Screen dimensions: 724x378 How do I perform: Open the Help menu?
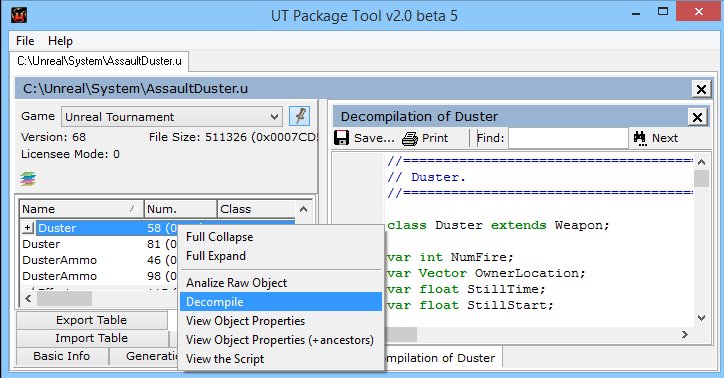point(60,41)
